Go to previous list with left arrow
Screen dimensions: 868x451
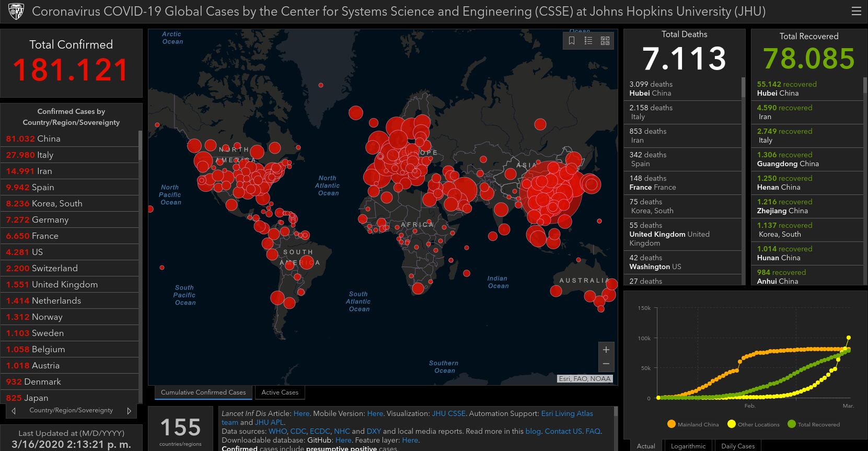[x=14, y=411]
